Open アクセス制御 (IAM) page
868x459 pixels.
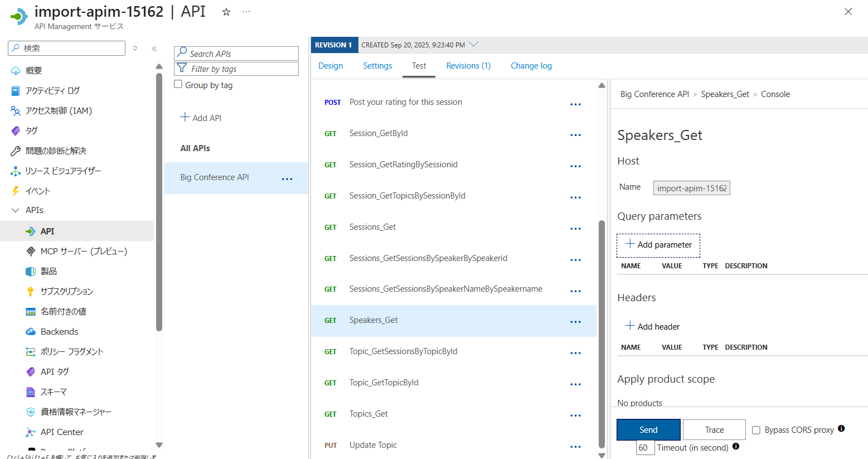pyautogui.click(x=59, y=110)
